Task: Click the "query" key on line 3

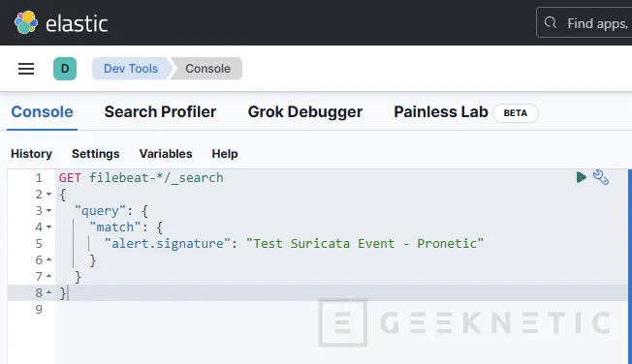Action: [x=101, y=211]
